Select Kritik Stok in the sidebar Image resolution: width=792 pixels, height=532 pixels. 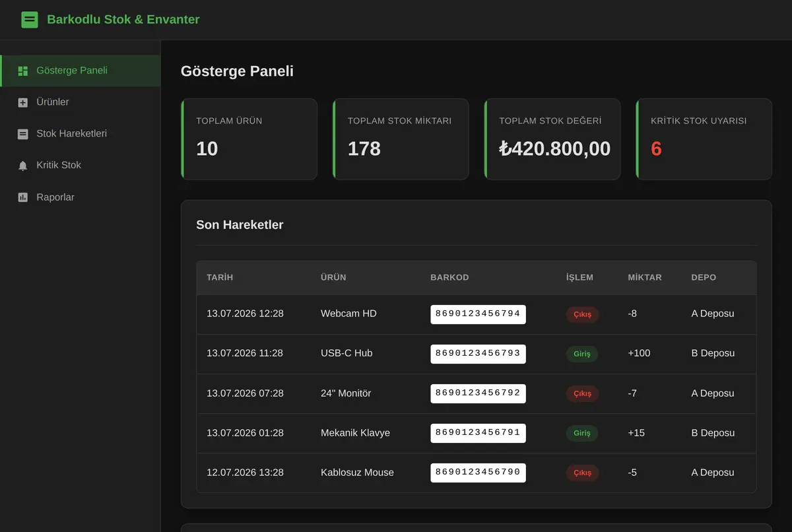click(x=81, y=166)
